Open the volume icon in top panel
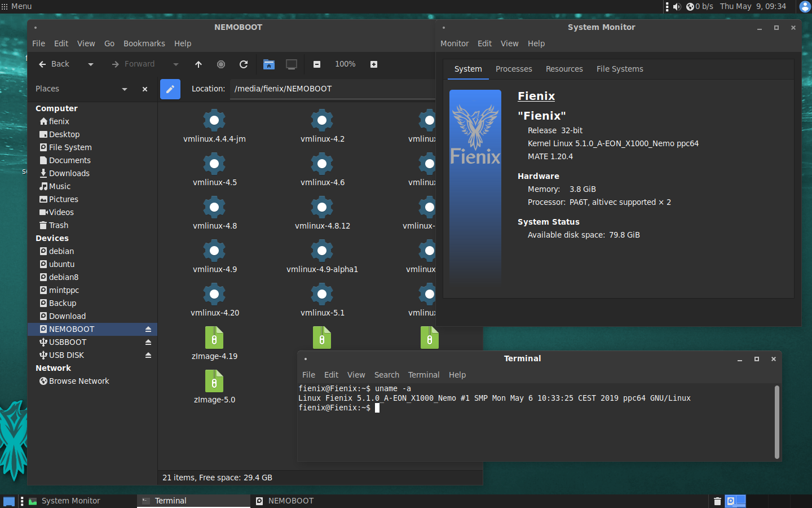This screenshot has width=812, height=508. point(677,7)
